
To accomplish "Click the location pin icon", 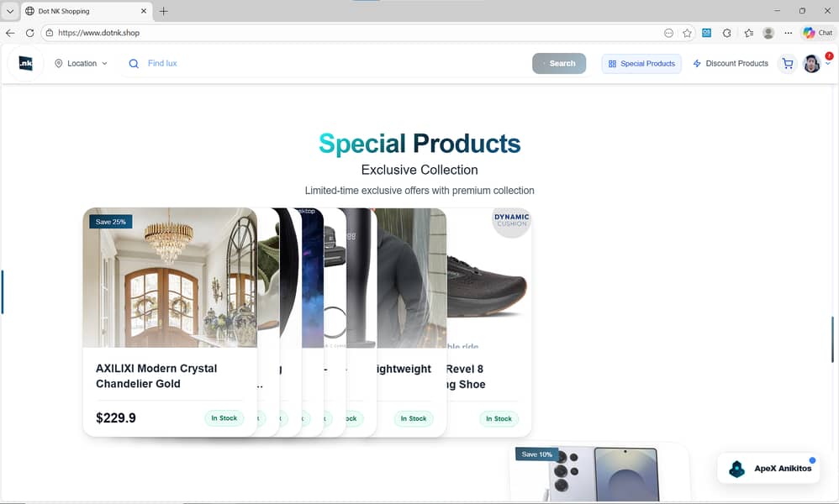I will [x=59, y=63].
